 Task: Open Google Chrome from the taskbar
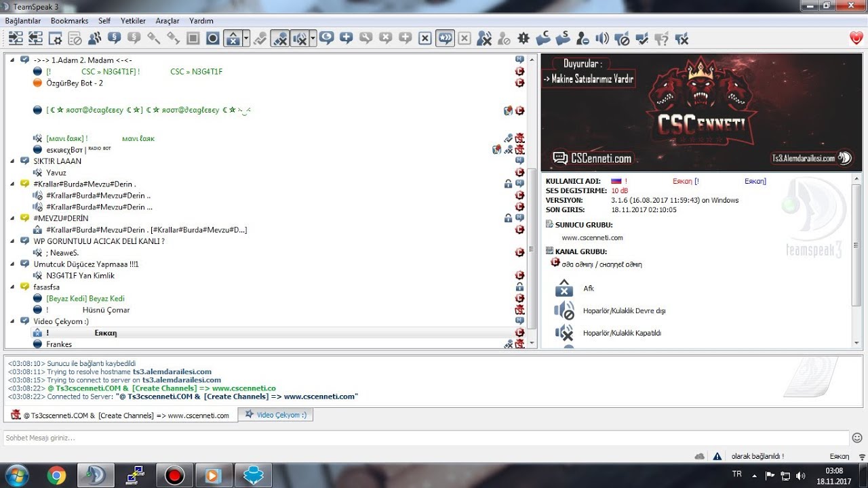56,476
